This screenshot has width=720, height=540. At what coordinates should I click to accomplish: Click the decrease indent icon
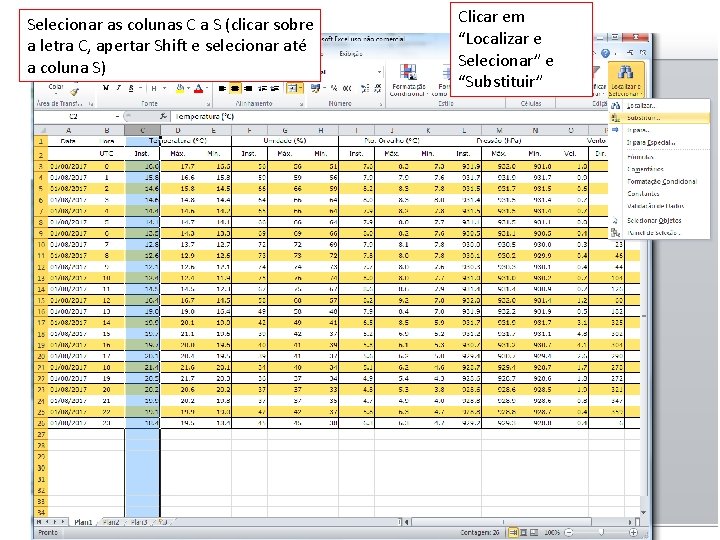[263, 88]
